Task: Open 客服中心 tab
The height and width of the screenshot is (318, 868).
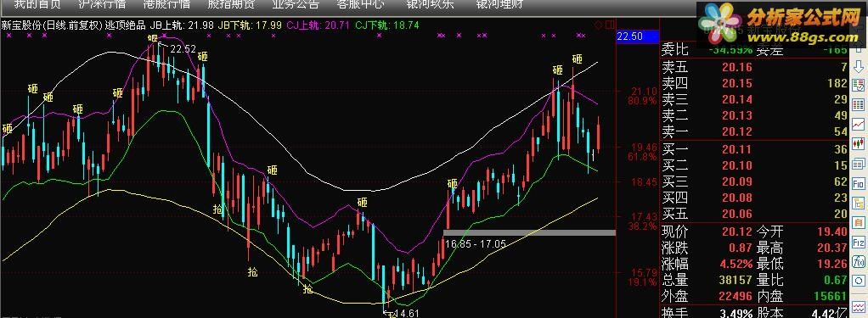Action: click(x=360, y=5)
